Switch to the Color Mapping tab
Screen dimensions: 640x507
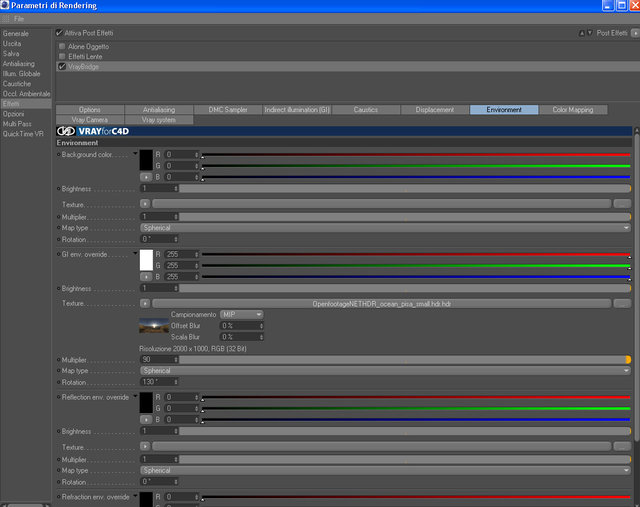[573, 109]
